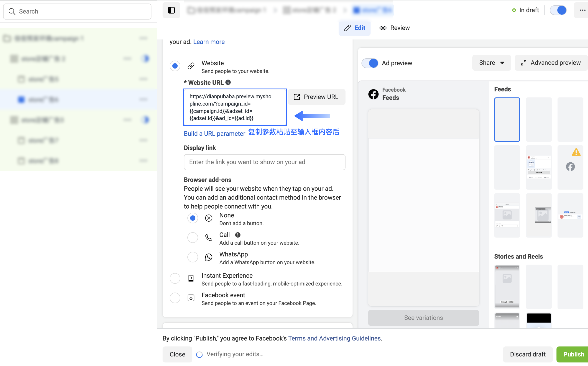Click the Facebook Feeds logo icon

point(373,94)
